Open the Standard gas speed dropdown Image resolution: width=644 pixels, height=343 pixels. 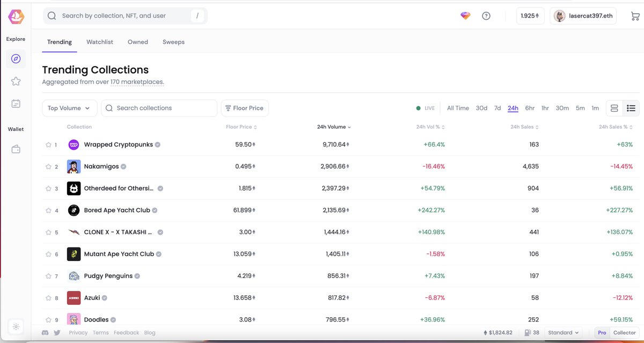pyautogui.click(x=563, y=333)
